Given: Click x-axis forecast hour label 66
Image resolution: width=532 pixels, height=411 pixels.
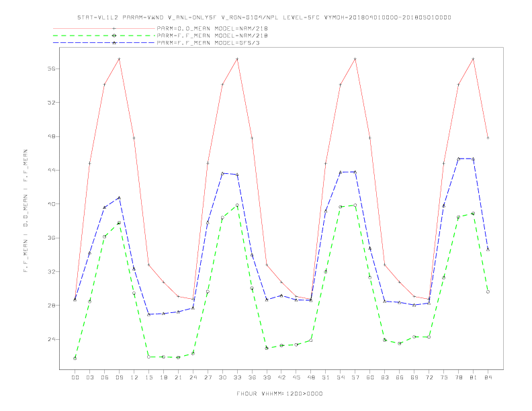Looking at the screenshot, I should (400, 377).
